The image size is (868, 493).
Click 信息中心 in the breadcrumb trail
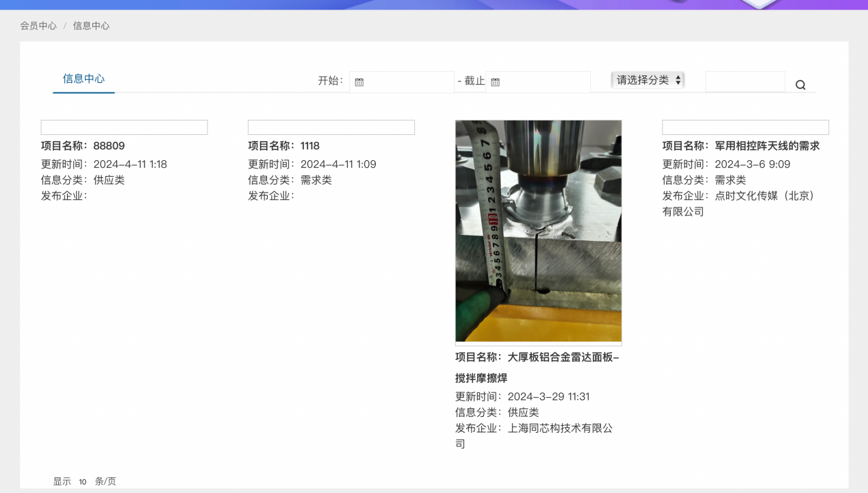91,26
